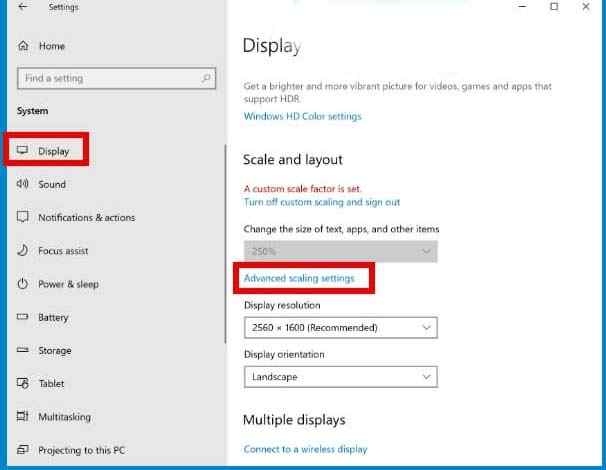Image resolution: width=606 pixels, height=470 pixels.
Task: Maximize the Settings window
Action: pos(554,7)
